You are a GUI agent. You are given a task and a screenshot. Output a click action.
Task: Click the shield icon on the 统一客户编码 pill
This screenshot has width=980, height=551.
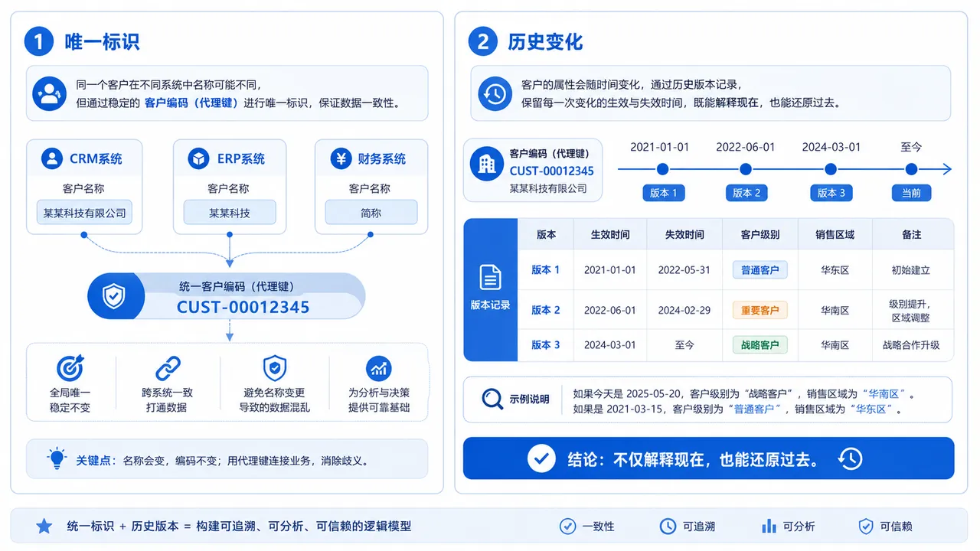click(x=113, y=296)
